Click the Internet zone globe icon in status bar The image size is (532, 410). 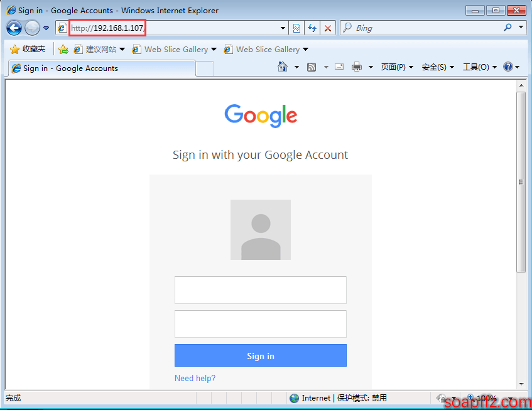294,398
